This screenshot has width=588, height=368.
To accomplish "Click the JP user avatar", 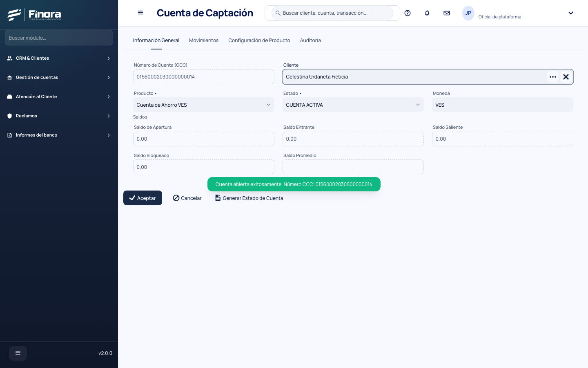I will coord(468,13).
